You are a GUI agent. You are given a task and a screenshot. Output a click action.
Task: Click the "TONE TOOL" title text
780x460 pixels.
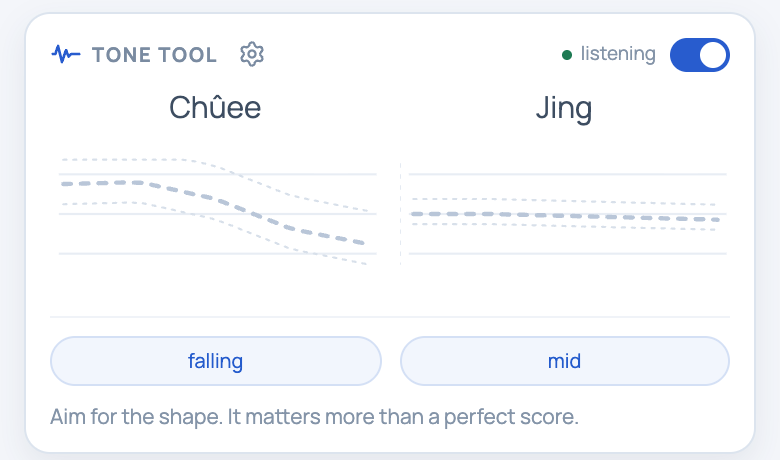[154, 55]
